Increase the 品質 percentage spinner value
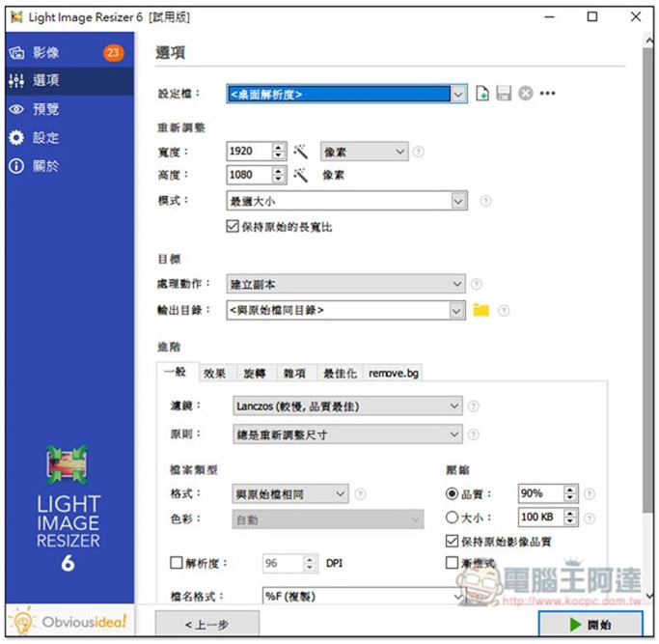The height and width of the screenshot is (644, 659). 570,489
